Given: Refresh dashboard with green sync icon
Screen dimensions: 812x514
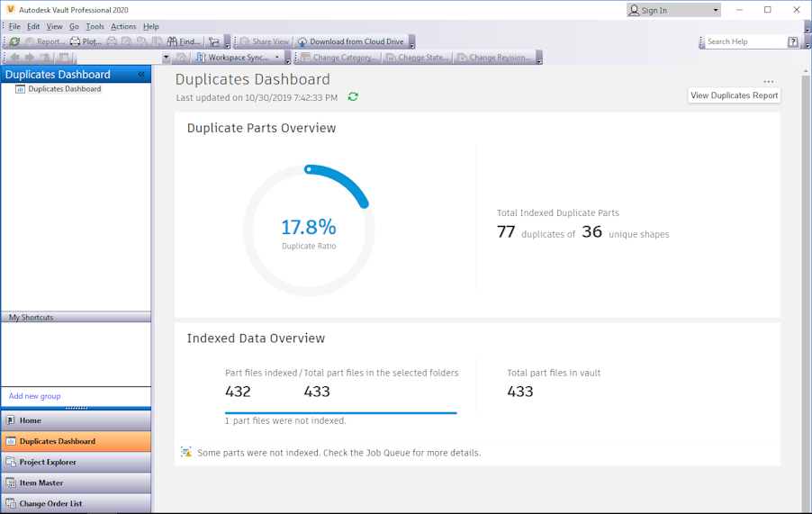Looking at the screenshot, I should tap(353, 97).
